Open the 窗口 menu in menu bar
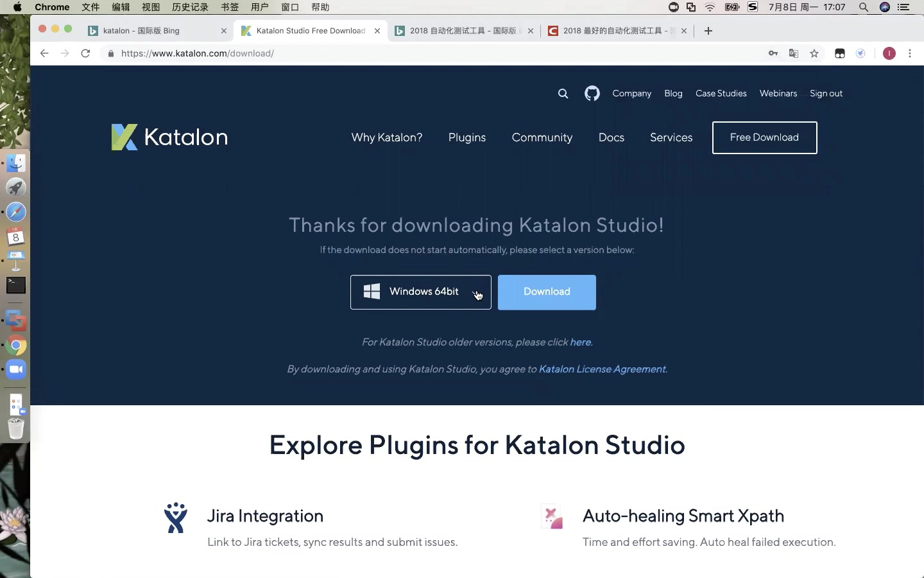This screenshot has width=924, height=578. coord(290,7)
